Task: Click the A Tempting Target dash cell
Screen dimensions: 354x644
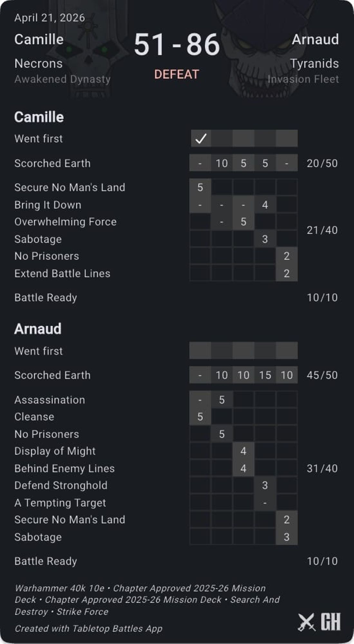Action: [x=265, y=503]
